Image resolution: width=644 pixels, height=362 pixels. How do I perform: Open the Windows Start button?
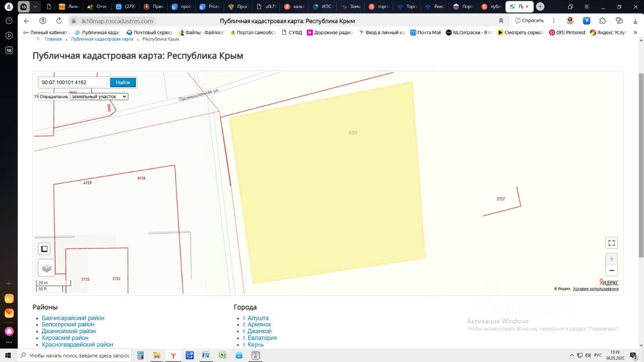click(8, 355)
